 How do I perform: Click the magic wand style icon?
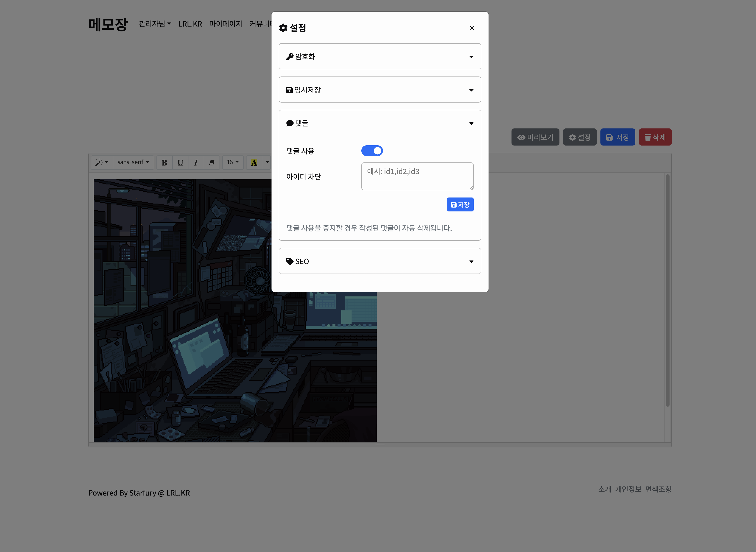[x=102, y=162]
